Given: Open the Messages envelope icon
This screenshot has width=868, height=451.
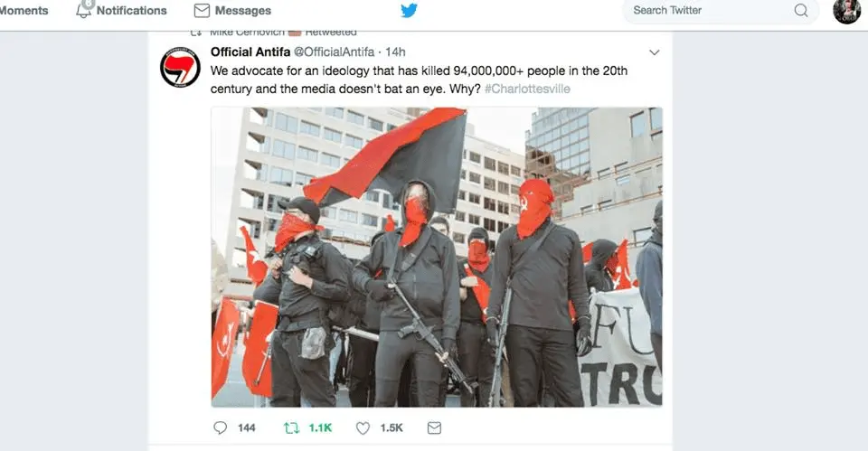Looking at the screenshot, I should coord(202,10).
